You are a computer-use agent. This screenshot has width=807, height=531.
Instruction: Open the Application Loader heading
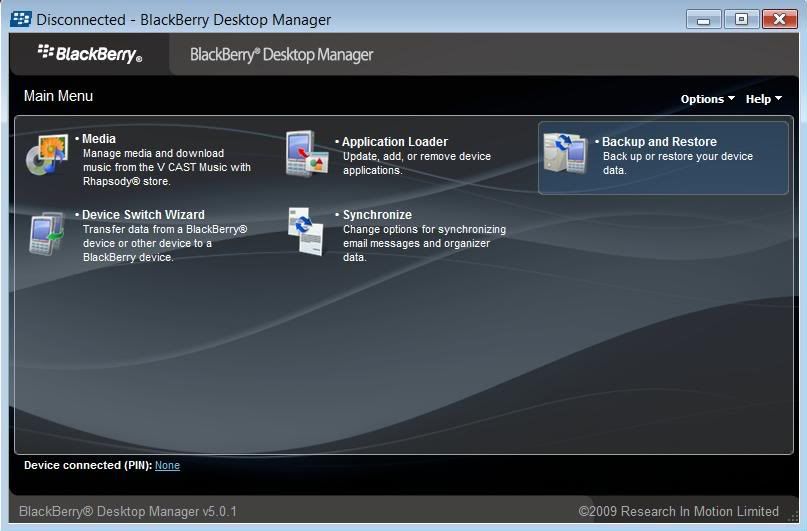coord(395,141)
